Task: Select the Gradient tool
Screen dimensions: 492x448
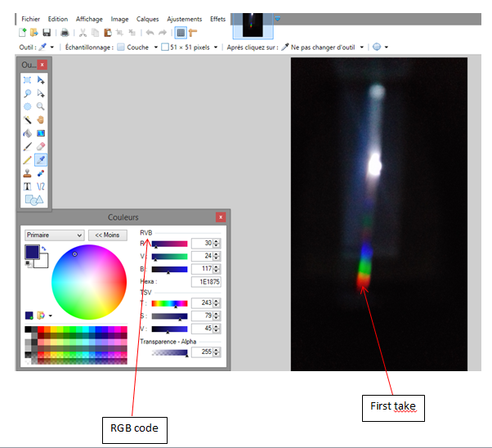Action: click(41, 133)
